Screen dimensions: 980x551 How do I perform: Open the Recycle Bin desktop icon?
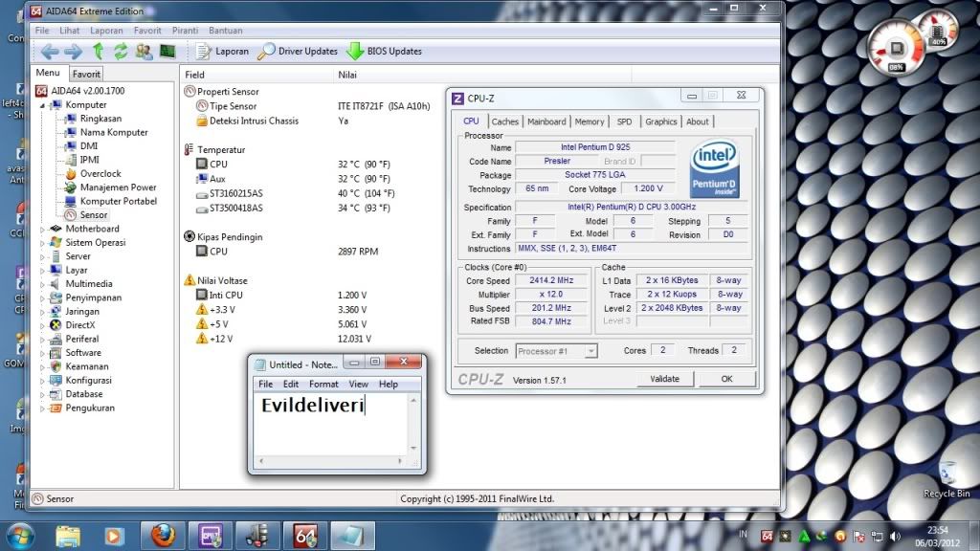(x=947, y=480)
